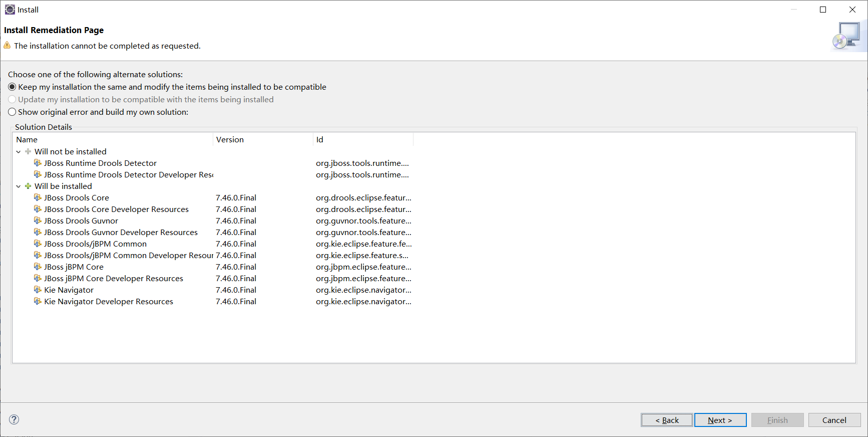
Task: Sort by the Name column header
Action: point(113,139)
